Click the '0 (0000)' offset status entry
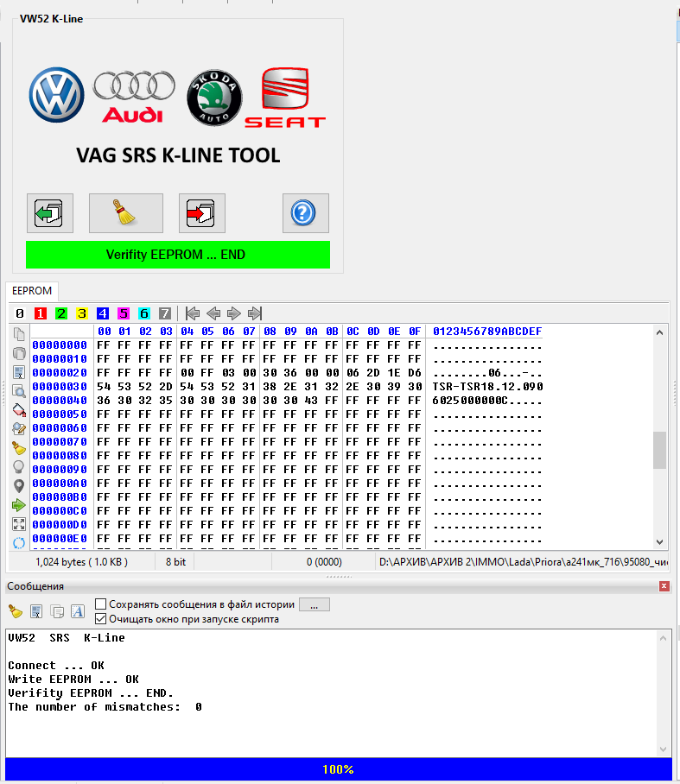Image resolution: width=680 pixels, height=784 pixels. (324, 562)
